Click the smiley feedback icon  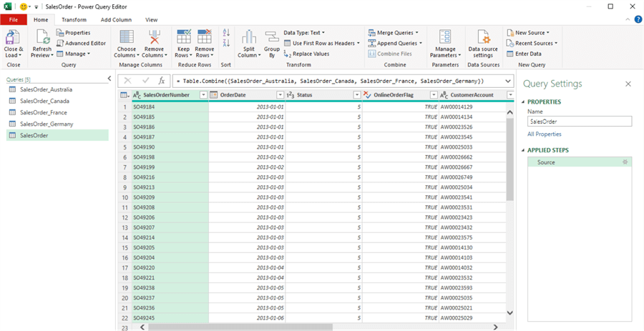click(x=23, y=6)
